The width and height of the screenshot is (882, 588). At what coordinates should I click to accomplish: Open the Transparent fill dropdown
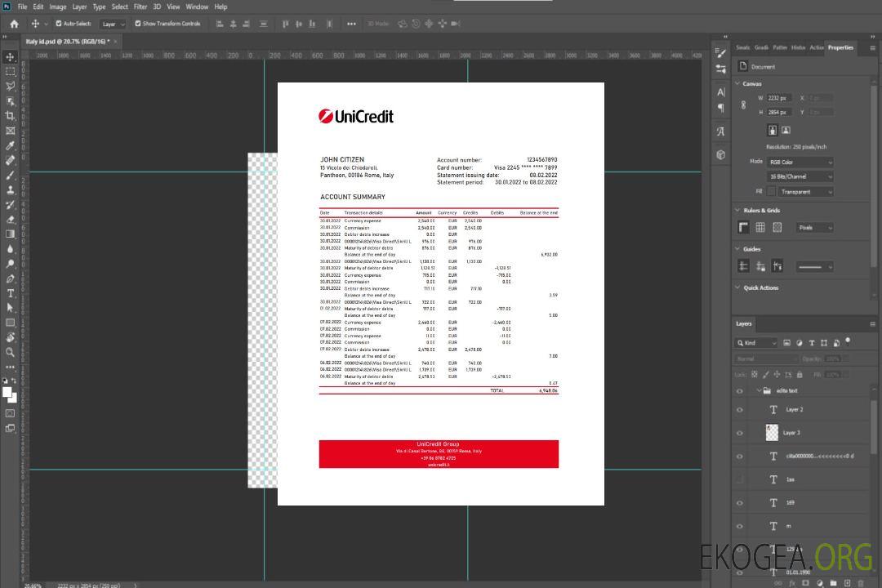point(805,192)
